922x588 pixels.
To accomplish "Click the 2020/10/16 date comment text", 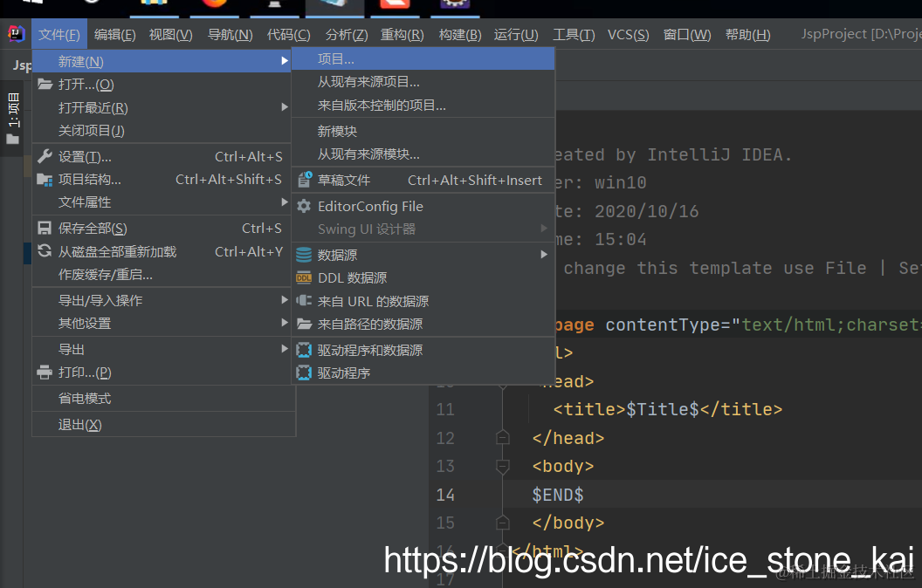I will [646, 211].
